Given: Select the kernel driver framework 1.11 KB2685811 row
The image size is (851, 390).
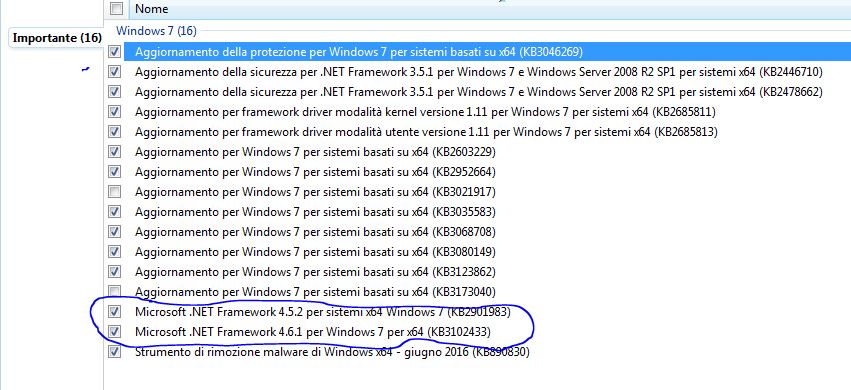Looking at the screenshot, I should pyautogui.click(x=425, y=112).
